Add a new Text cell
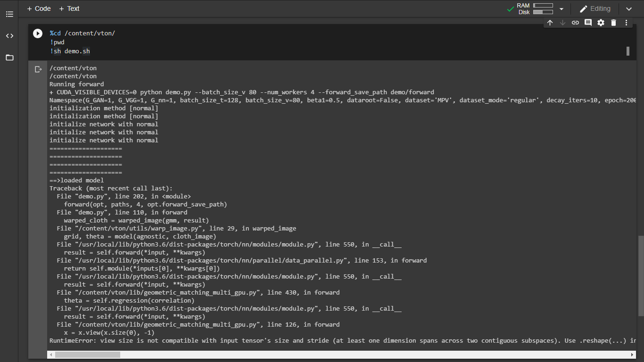The height and width of the screenshot is (362, 644). pos(69,8)
